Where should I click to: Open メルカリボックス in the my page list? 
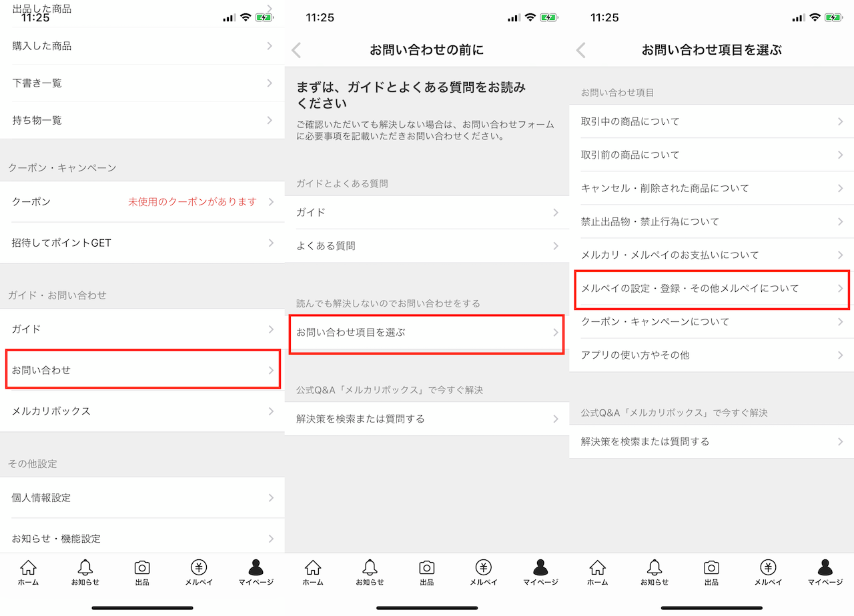pos(142,411)
